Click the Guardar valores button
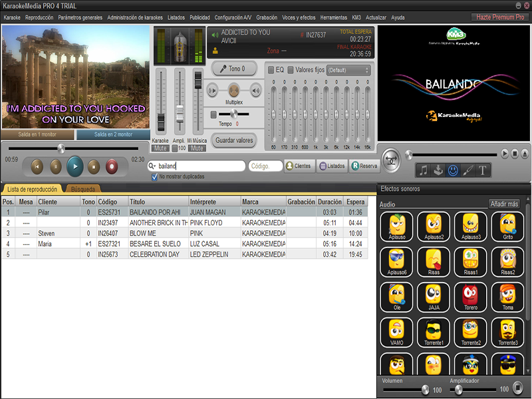This screenshot has height=399, width=532. (234, 140)
